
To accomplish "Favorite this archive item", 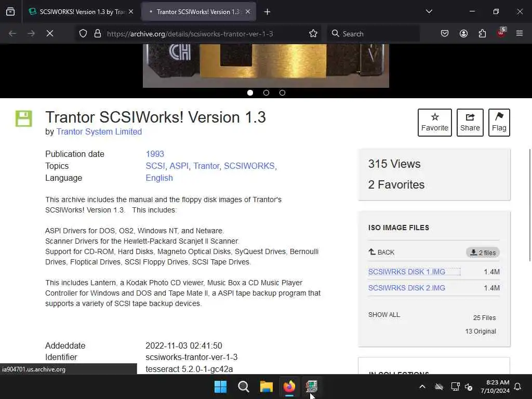I will coord(435,123).
